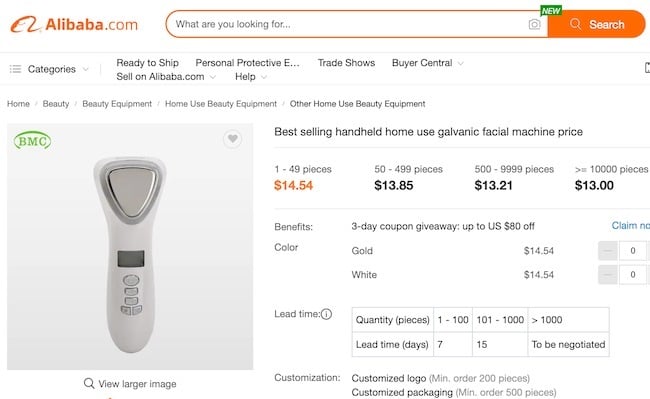Click the Alibaba.com logo
Image resolution: width=650 pixels, height=399 pixels.
[x=74, y=24]
